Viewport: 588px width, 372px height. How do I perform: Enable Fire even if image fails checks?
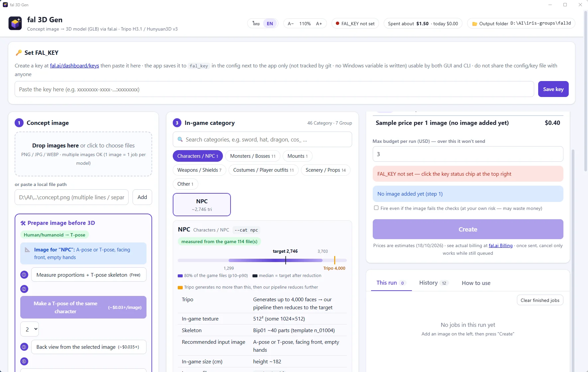tap(376, 208)
